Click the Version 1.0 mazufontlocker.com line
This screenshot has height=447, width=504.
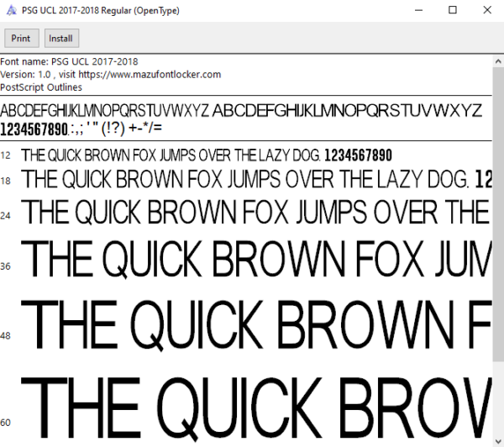(111, 74)
